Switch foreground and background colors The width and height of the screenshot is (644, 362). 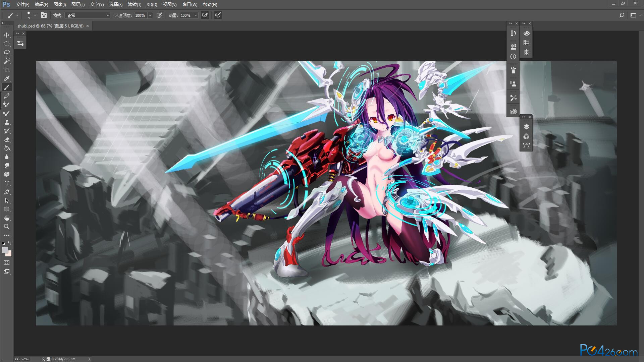tap(10, 243)
